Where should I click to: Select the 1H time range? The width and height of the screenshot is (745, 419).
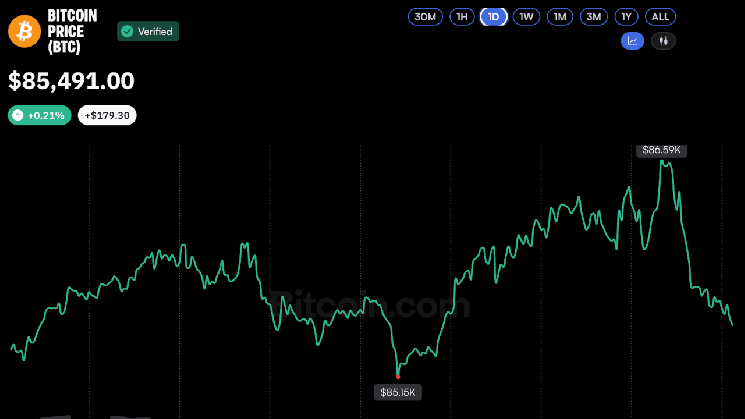tap(462, 17)
